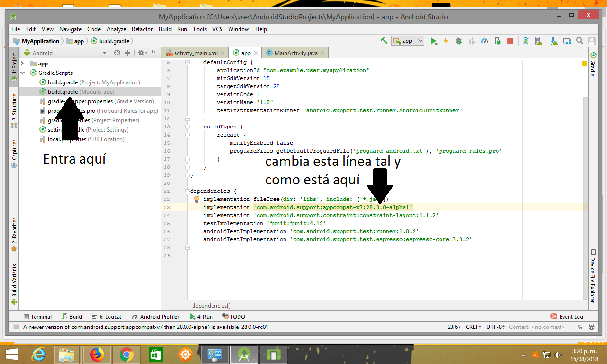The image size is (607, 364).
Task: Launch the Profile app gauge icon
Action: click(484, 41)
